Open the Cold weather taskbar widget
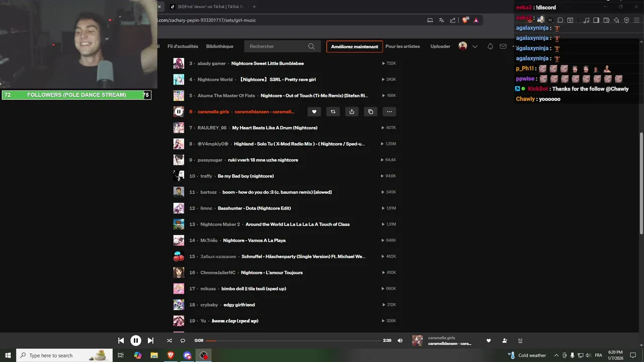 527,355
